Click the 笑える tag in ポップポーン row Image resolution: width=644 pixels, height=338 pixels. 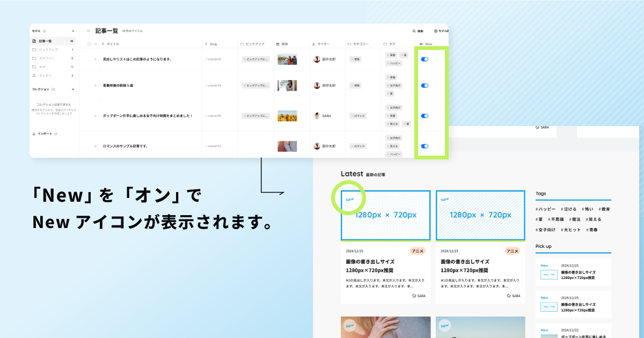(x=393, y=124)
